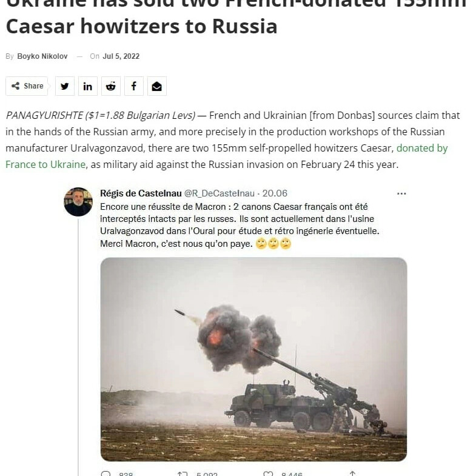This screenshot has height=476, width=476.
Task: Share article on LinkedIn
Action: (88, 86)
